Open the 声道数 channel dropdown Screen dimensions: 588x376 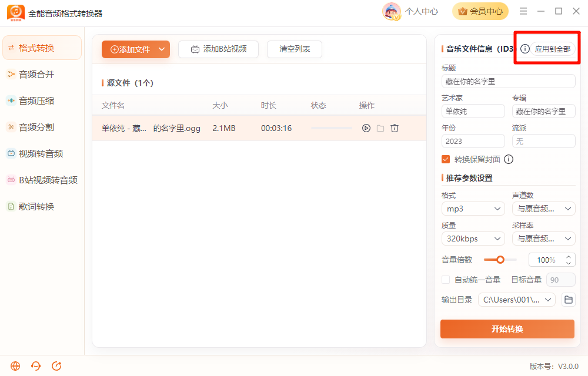543,209
